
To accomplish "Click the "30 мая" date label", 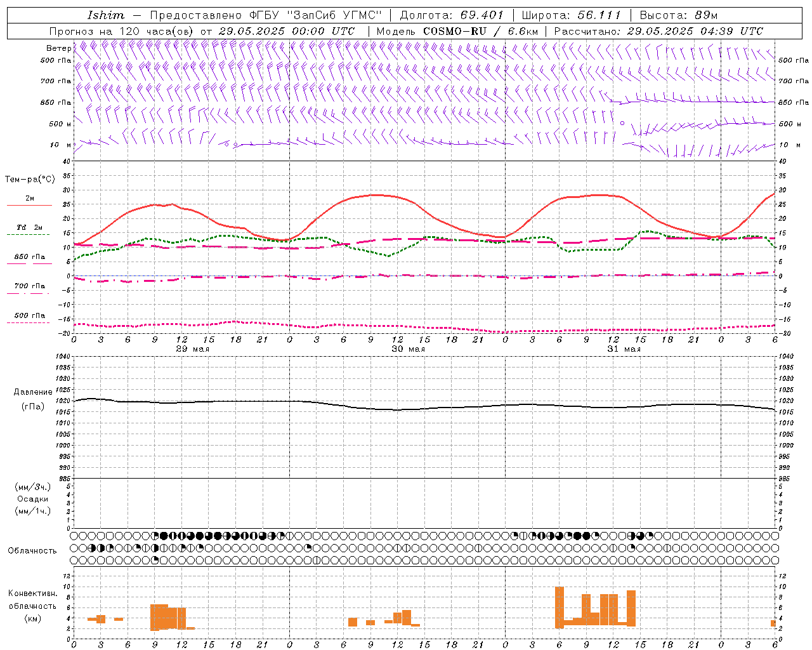I will pos(408,349).
